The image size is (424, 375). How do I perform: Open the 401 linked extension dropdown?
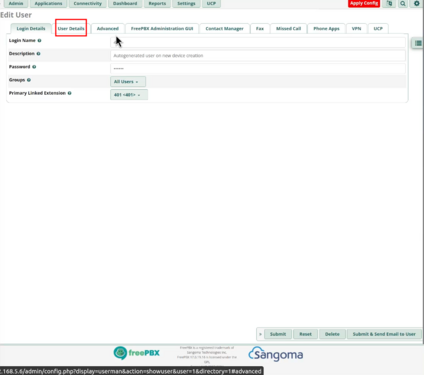pos(129,95)
